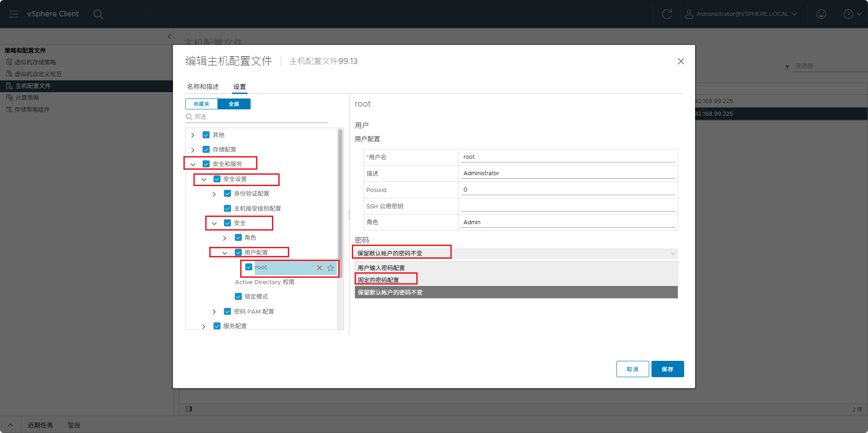Click 虚拟机存储策略 icon in sidebar
Viewport: 868px width, 433px height.
coord(9,62)
